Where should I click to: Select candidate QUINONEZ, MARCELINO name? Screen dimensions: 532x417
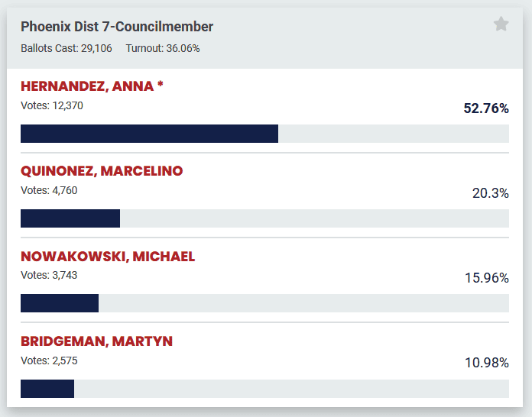(102, 171)
